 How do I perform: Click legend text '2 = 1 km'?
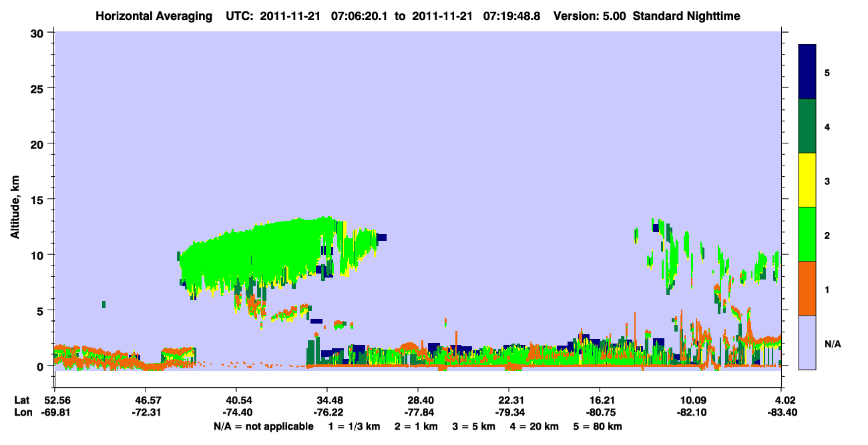(x=417, y=426)
